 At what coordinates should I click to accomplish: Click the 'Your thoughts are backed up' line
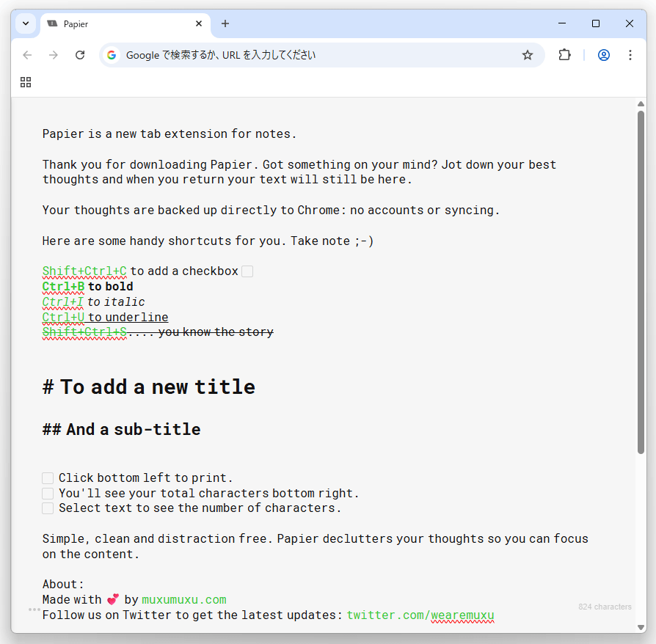(x=271, y=210)
